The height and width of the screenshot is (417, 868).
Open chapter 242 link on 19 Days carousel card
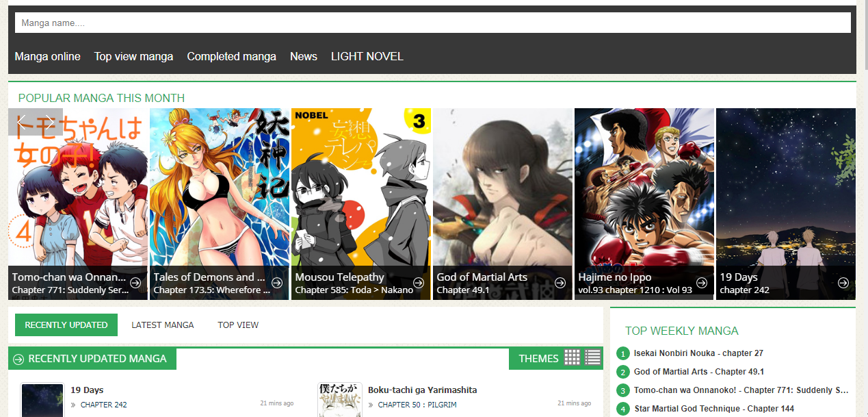745,290
